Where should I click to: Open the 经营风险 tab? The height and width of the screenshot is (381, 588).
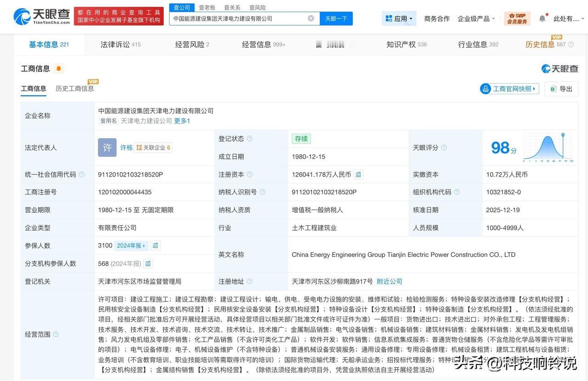click(x=192, y=45)
